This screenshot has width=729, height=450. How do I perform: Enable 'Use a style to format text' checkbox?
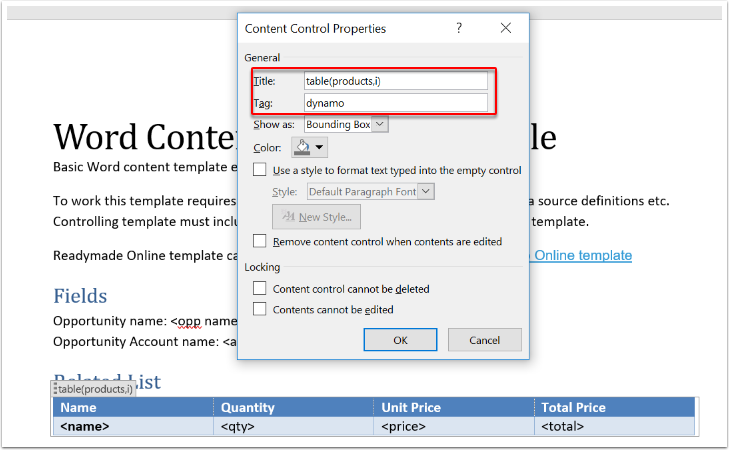pos(260,170)
